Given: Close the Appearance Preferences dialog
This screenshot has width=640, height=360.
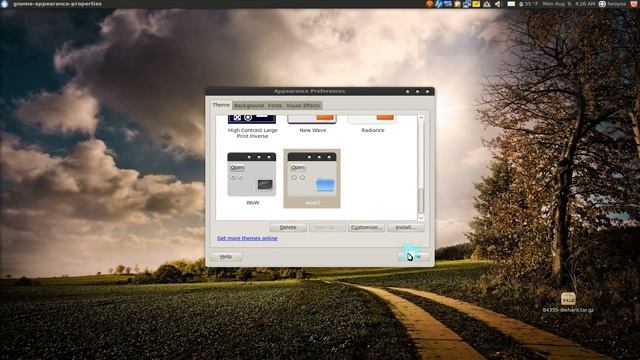Looking at the screenshot, I should tap(413, 257).
